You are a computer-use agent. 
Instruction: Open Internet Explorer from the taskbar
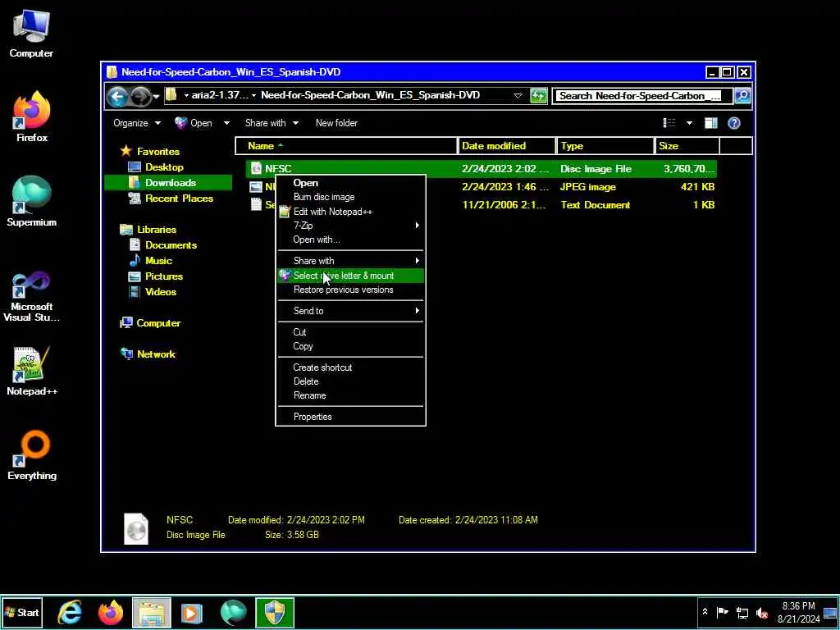[x=70, y=613]
